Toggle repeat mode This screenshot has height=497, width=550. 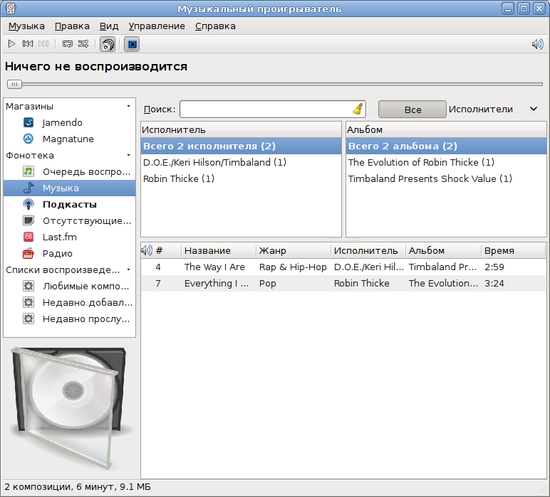point(67,44)
